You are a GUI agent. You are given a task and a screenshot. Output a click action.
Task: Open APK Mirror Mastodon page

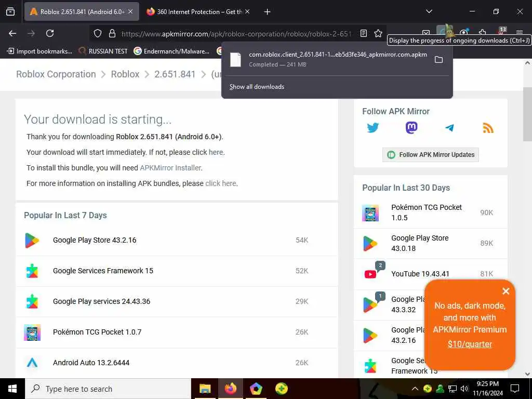click(411, 128)
